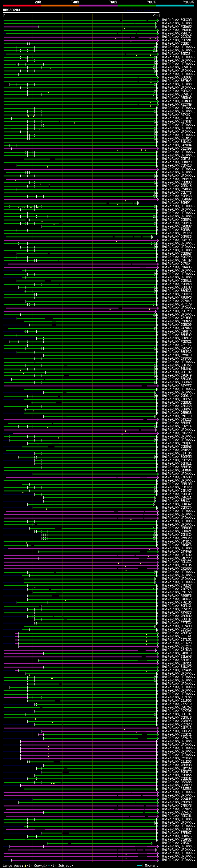Select the BB939204 query name
This screenshot has height=868, width=197.
pyautogui.click(x=11, y=10)
